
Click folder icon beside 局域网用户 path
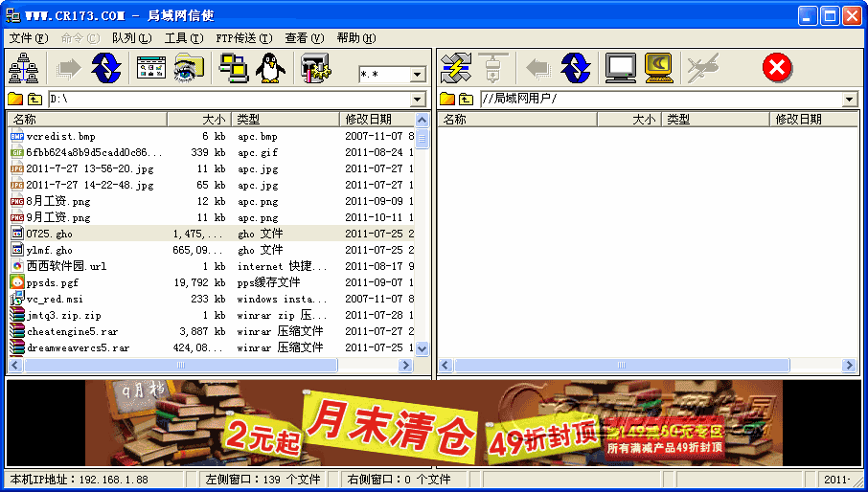point(447,99)
